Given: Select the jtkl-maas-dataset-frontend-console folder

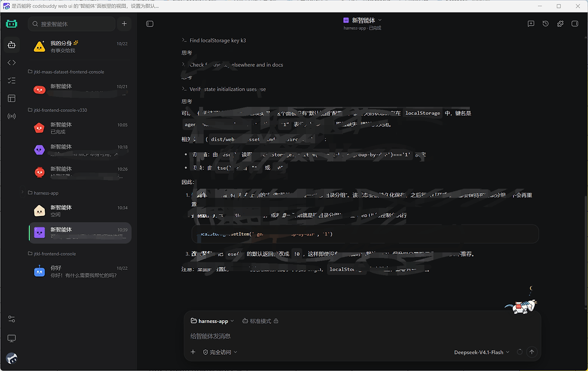Looking at the screenshot, I should pos(67,72).
